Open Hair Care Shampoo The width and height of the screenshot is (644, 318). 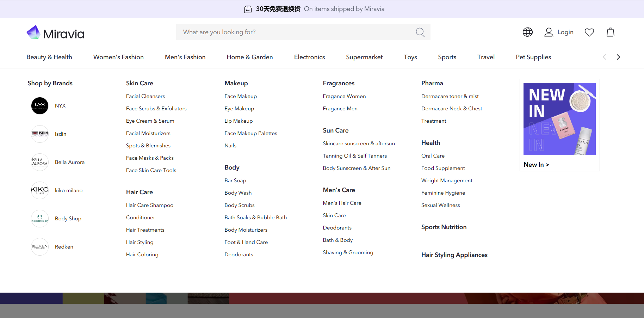150,205
